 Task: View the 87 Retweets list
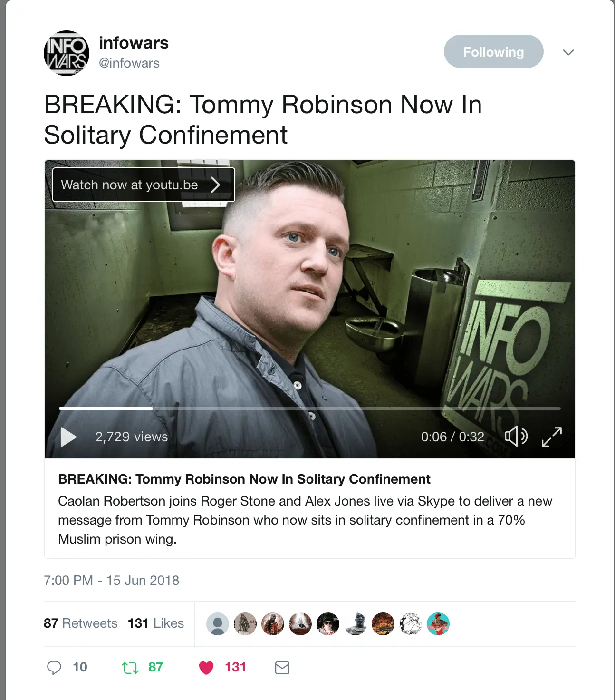click(x=80, y=623)
